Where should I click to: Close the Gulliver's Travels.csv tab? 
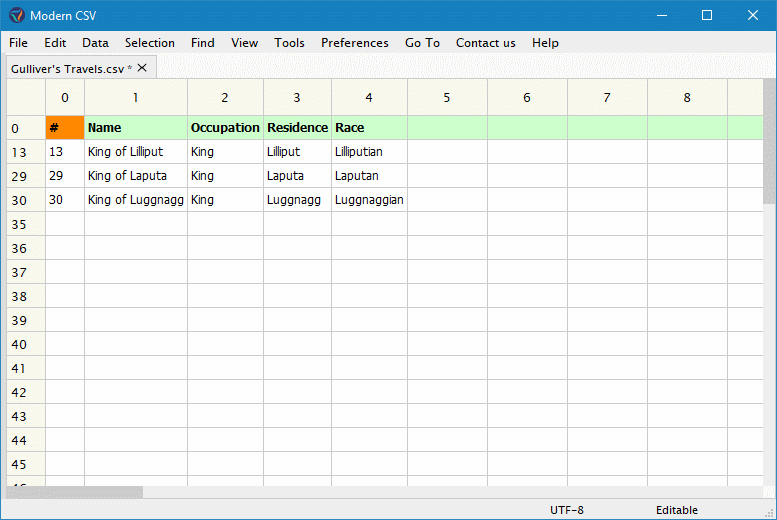[x=142, y=68]
